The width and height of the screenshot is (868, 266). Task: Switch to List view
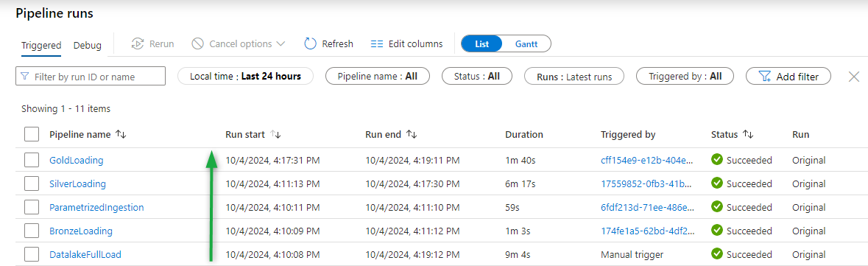pos(481,43)
